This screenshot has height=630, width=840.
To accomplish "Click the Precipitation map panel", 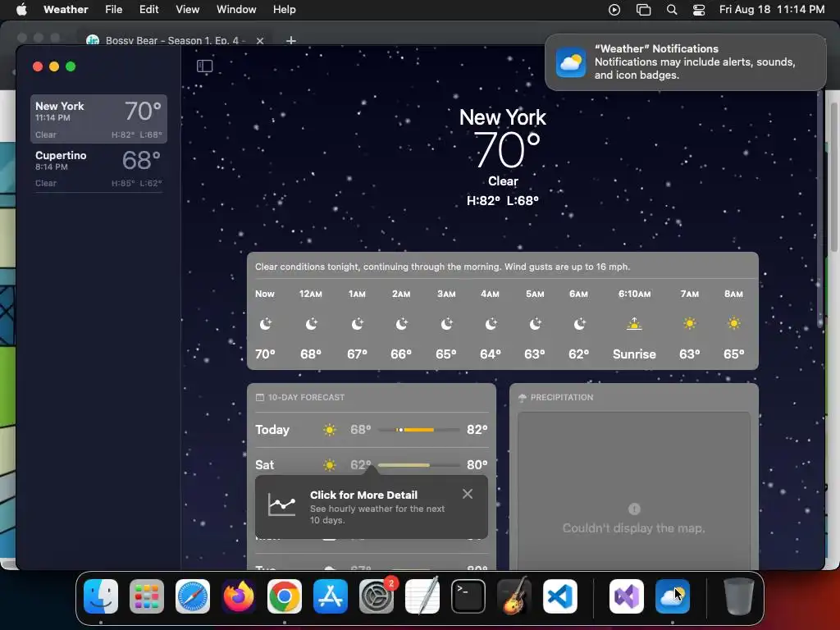I will coord(634,491).
